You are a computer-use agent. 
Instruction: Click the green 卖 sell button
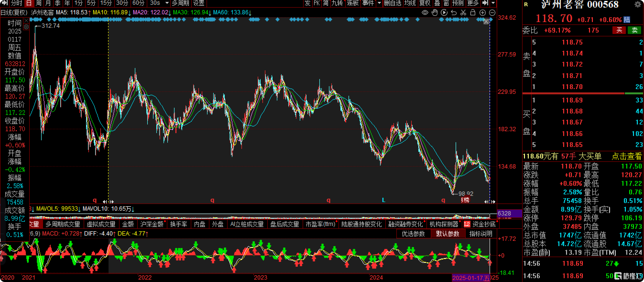pyautogui.click(x=635, y=30)
